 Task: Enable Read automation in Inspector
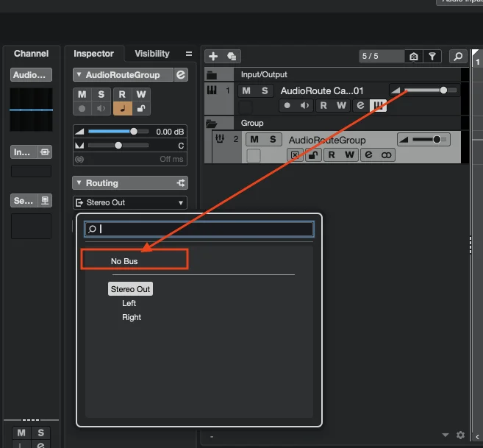coord(122,94)
